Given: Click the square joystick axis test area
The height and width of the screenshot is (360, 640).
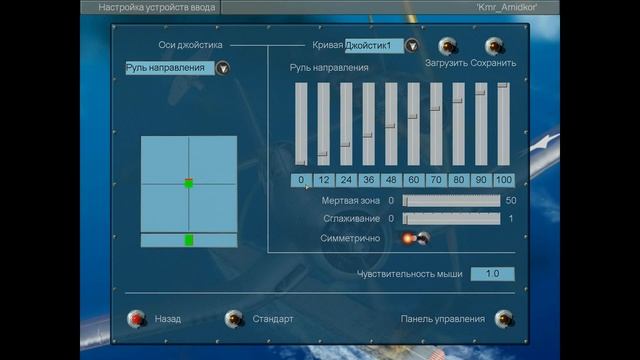Looking at the screenshot, I should (189, 184).
